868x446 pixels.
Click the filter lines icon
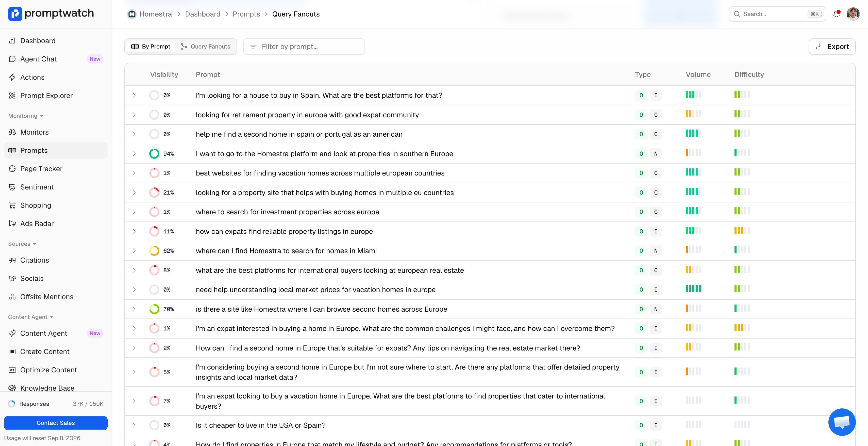[253, 46]
